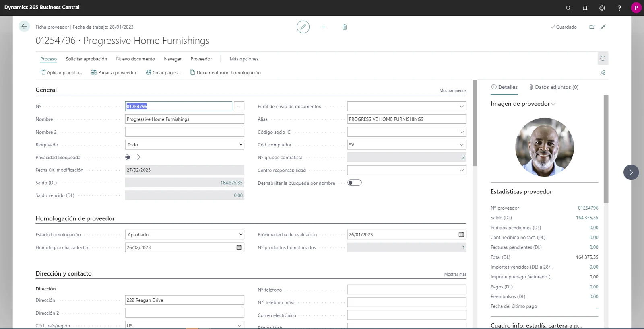Open Nº proveedor 01254796 statistic link
The image size is (644, 329).
point(588,208)
